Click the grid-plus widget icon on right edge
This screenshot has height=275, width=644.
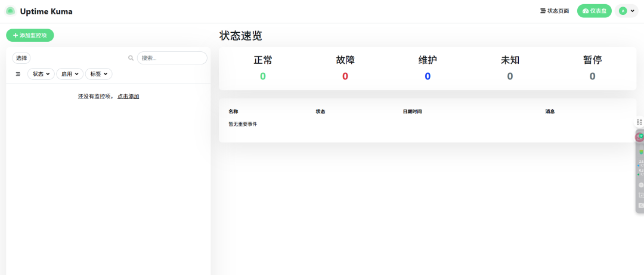point(639,122)
